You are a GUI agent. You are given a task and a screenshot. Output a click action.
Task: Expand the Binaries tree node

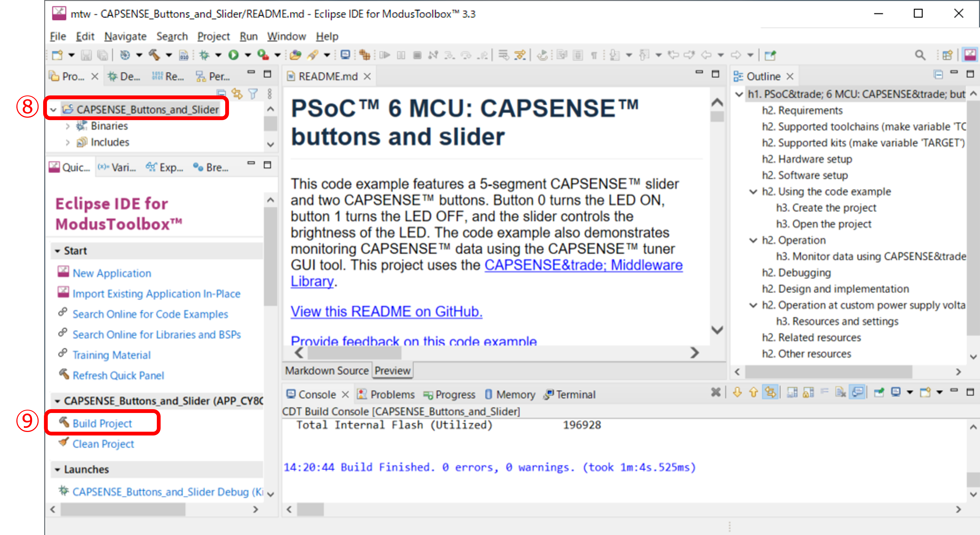68,126
